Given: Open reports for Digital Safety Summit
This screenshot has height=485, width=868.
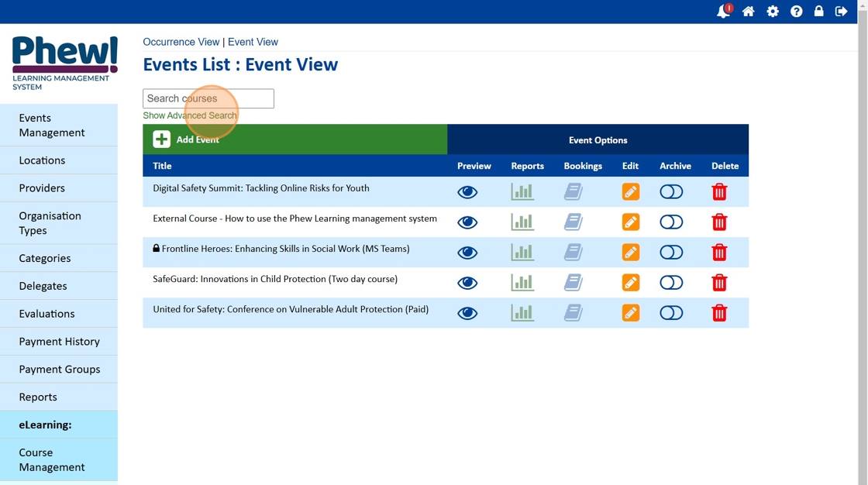Looking at the screenshot, I should pos(522,191).
